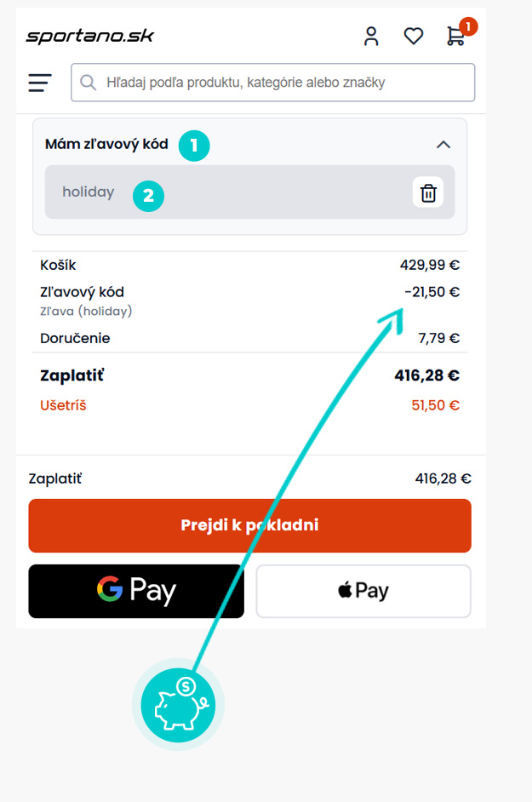Click the step 1 teal marker
Image resolution: width=532 pixels, height=802 pixels.
tap(194, 146)
